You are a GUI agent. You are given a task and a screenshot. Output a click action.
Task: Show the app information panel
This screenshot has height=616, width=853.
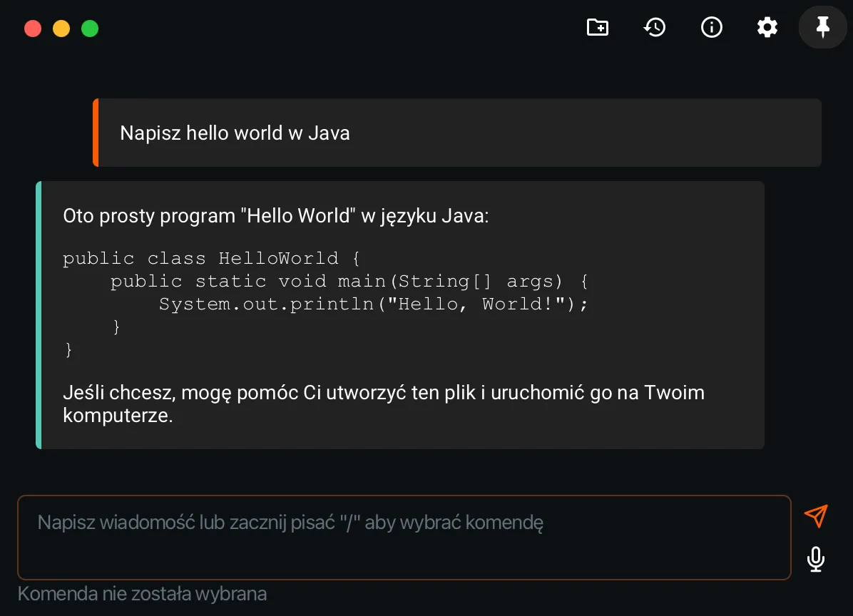[711, 28]
